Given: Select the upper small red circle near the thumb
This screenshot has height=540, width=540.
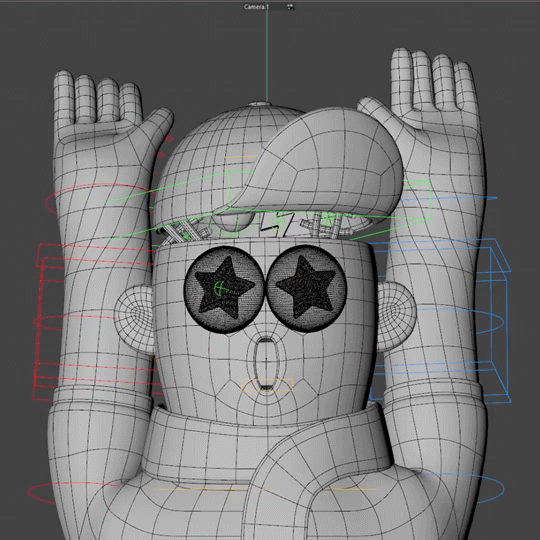Looking at the screenshot, I should coord(169,138).
